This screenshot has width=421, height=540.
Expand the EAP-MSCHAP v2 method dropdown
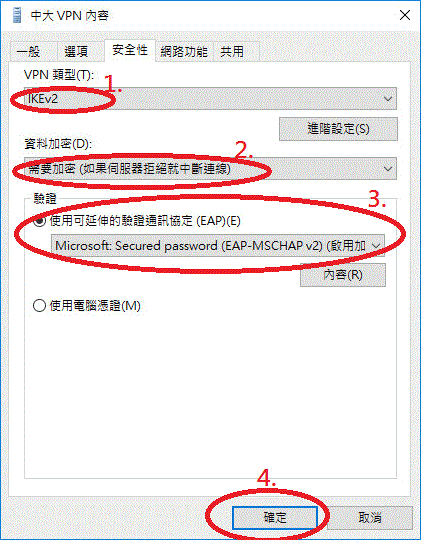[x=218, y=246]
